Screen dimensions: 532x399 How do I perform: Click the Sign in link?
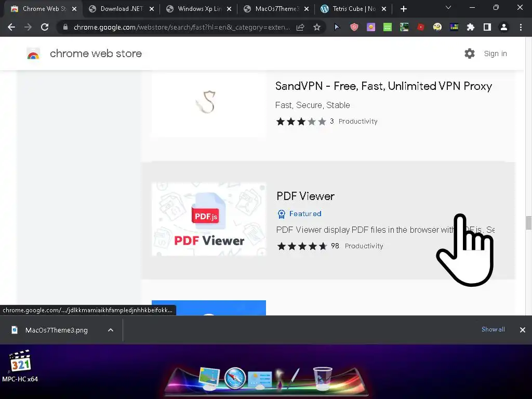(x=495, y=54)
